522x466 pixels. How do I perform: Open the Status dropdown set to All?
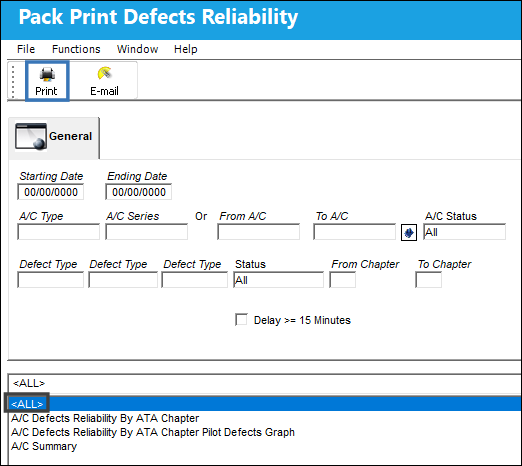pos(278,280)
